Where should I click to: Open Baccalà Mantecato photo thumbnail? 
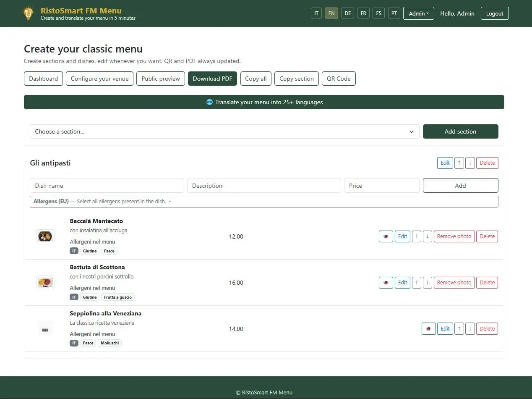(x=45, y=236)
